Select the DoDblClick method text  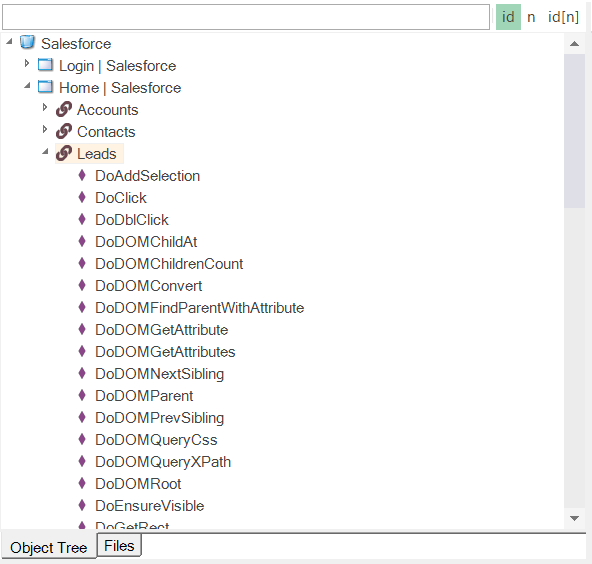[132, 220]
